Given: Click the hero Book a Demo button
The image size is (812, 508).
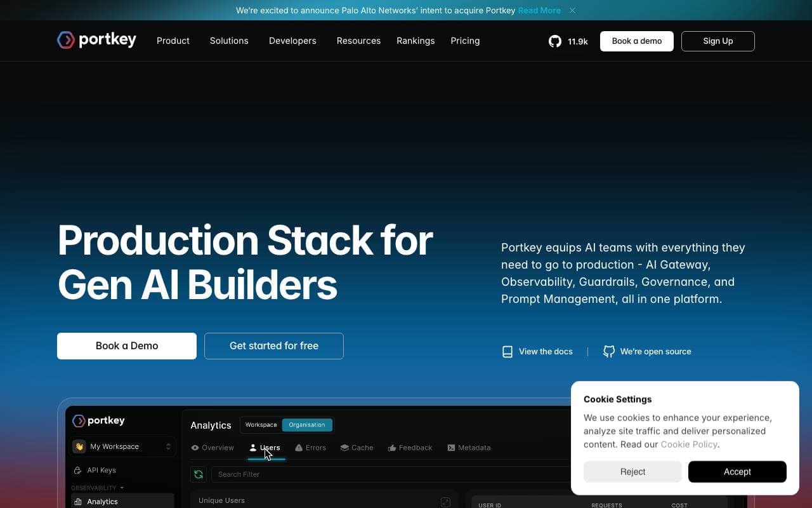Looking at the screenshot, I should 127,346.
